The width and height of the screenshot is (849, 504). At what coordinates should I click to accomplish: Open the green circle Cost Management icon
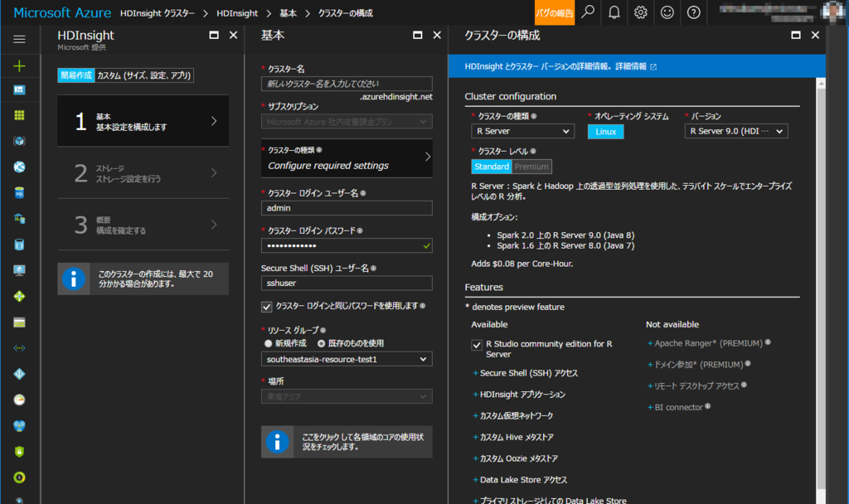[x=20, y=477]
